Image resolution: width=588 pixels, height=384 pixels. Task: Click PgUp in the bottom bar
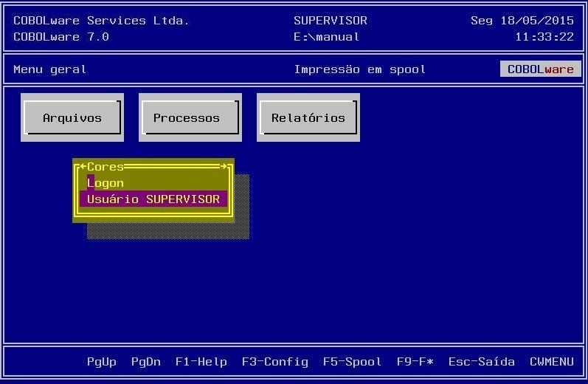(101, 362)
